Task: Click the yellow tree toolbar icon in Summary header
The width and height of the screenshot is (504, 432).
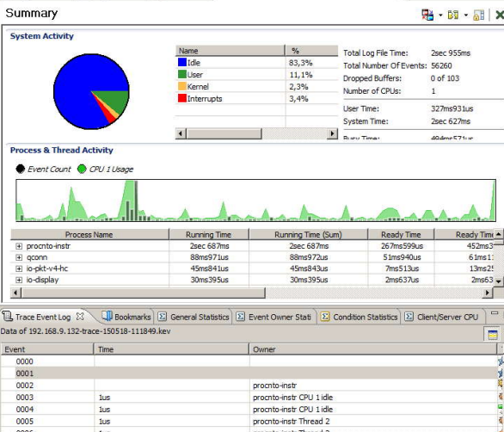Action: (453, 15)
